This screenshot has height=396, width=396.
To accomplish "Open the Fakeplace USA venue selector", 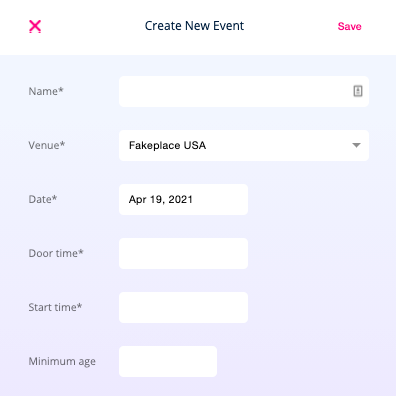I will (x=244, y=145).
